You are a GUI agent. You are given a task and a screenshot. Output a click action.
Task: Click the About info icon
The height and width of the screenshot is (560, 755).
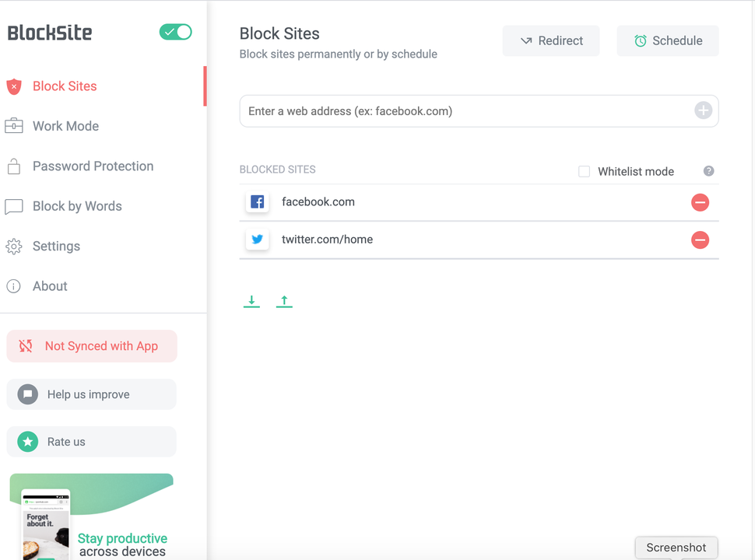(x=13, y=286)
